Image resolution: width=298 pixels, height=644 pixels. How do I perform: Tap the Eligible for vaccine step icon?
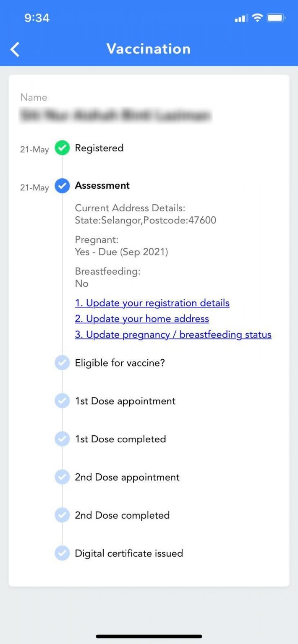pos(62,363)
